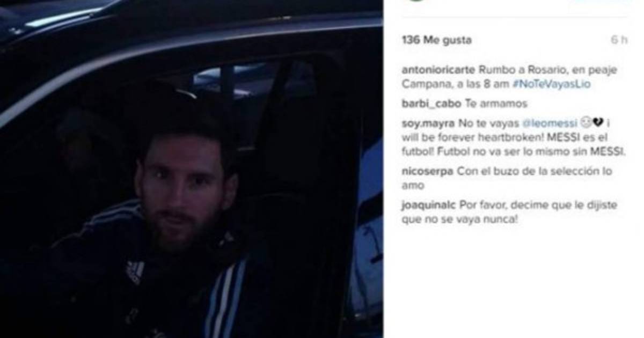This screenshot has width=644, height=338.
Task: Click the Adidas logo on the jacket
Action: pos(135,272)
